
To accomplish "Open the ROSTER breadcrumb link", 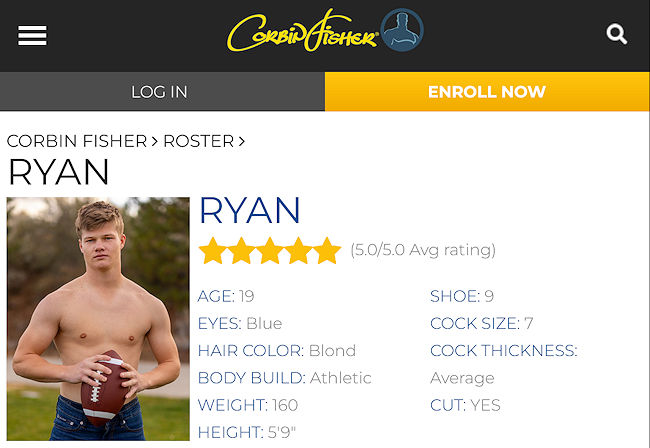I will pyautogui.click(x=198, y=142).
